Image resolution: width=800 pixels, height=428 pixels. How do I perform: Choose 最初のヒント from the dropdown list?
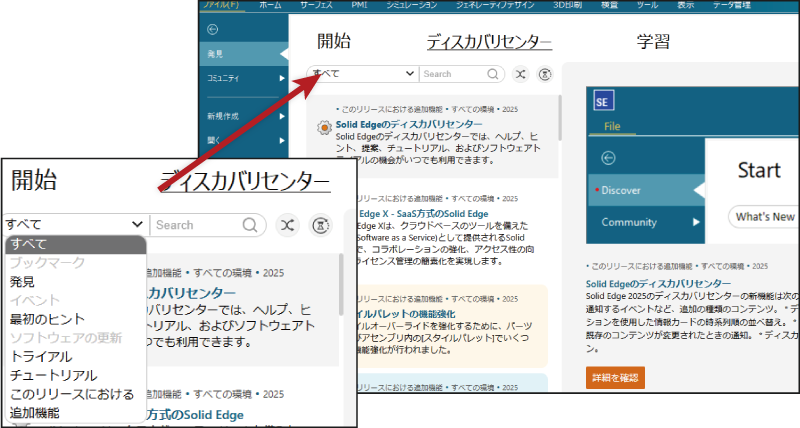[x=47, y=319]
